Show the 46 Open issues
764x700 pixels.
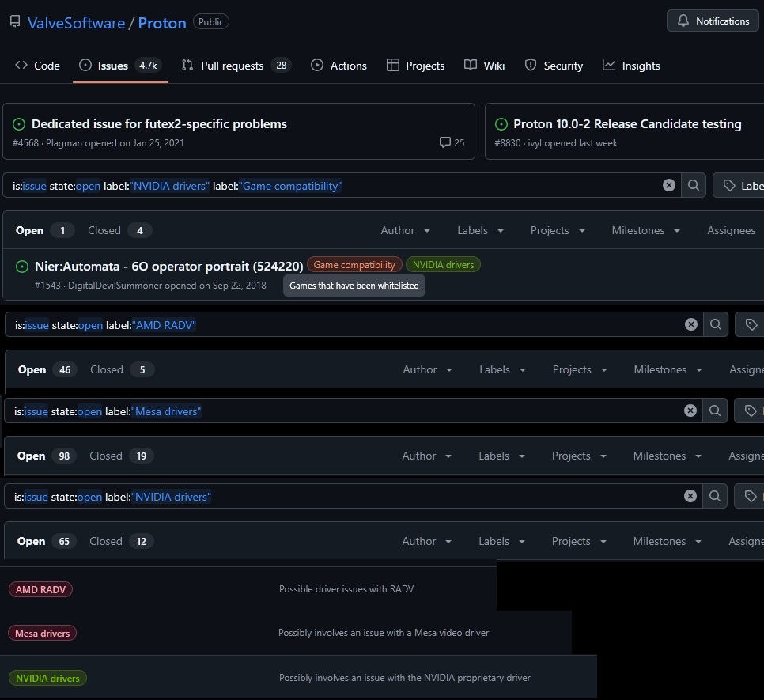tap(47, 369)
